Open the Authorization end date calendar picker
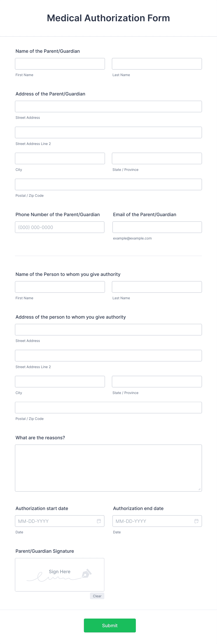Image resolution: width=217 pixels, height=644 pixels. click(196, 521)
